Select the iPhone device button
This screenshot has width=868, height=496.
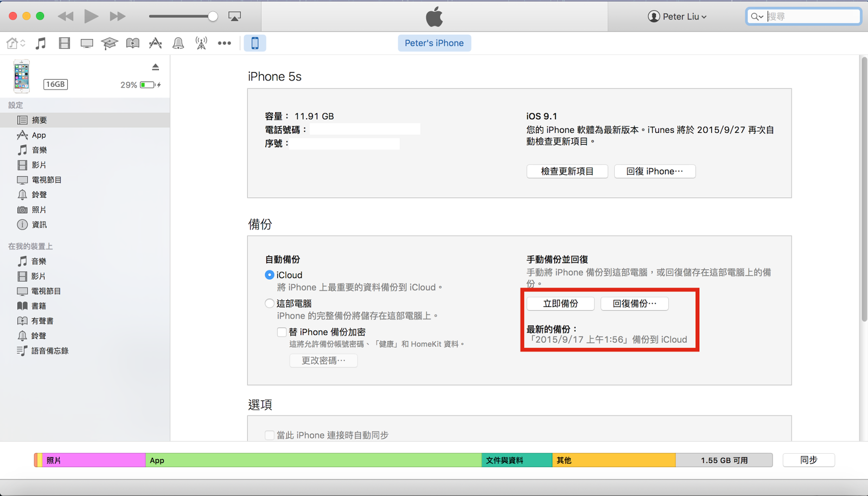pyautogui.click(x=254, y=43)
